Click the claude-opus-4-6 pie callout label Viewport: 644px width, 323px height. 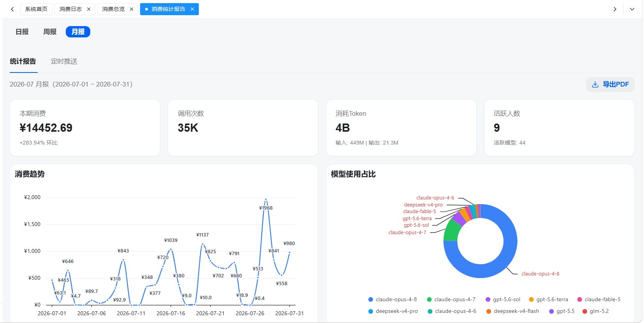pyautogui.click(x=435, y=198)
